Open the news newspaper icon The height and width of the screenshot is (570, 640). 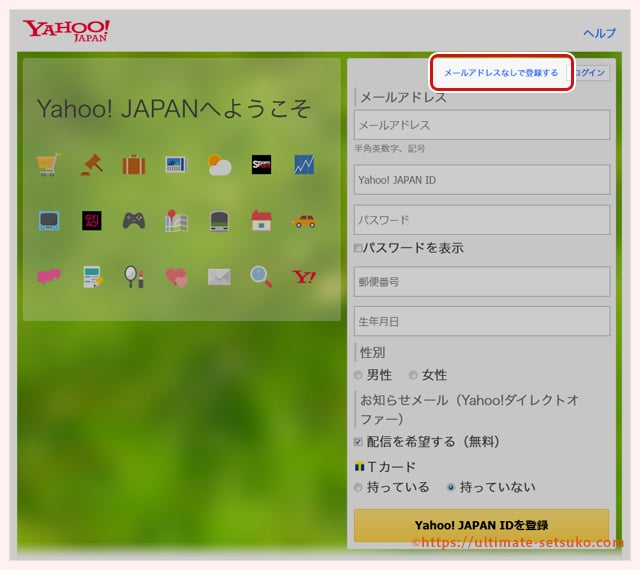[176, 165]
